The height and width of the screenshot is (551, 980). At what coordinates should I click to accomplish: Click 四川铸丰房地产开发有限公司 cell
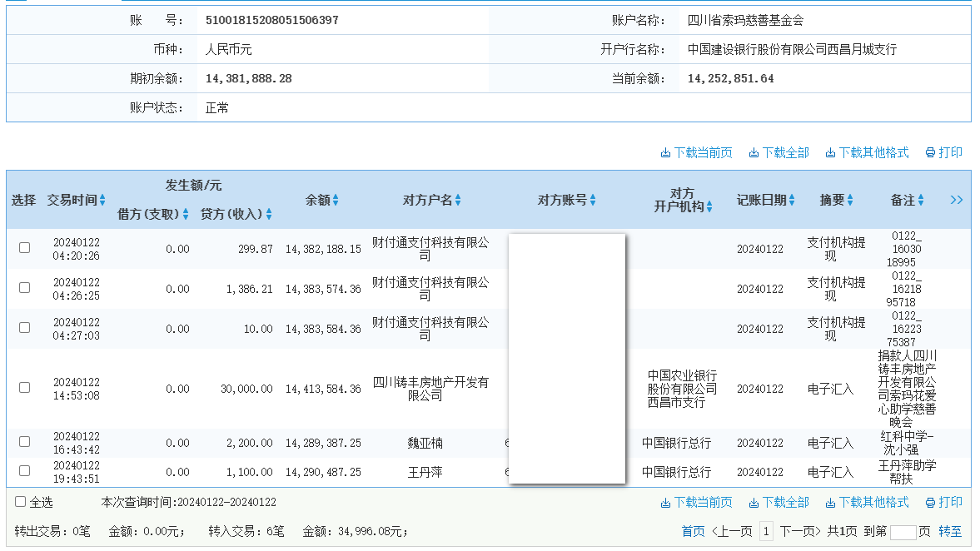coord(430,389)
